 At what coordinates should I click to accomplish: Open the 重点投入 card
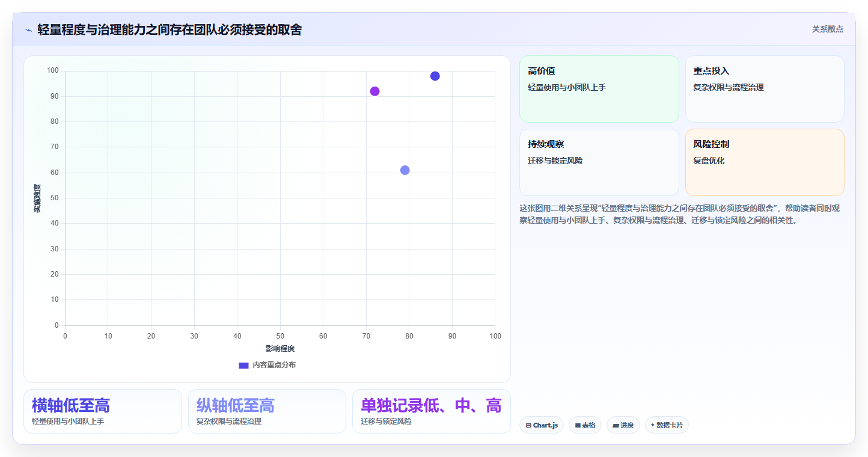pos(765,89)
